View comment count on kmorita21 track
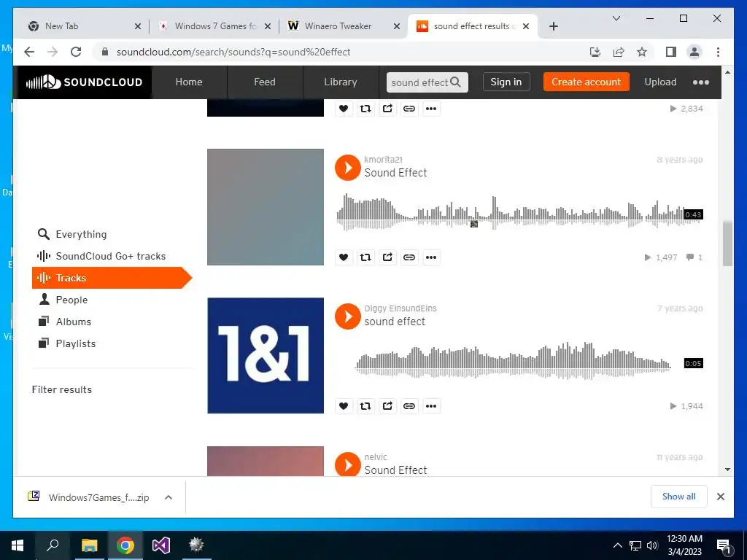 pos(694,257)
